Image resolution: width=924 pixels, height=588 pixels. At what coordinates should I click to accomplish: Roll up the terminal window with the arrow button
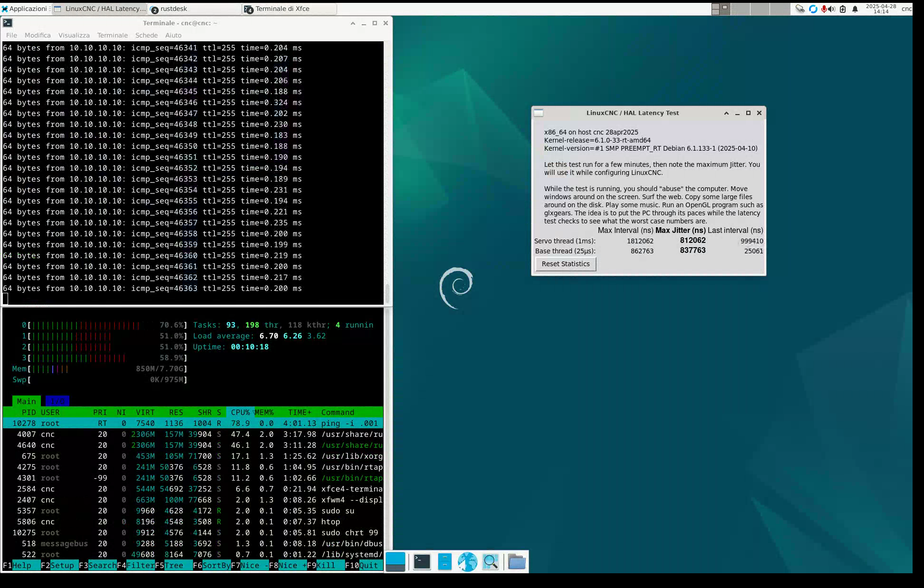click(353, 23)
